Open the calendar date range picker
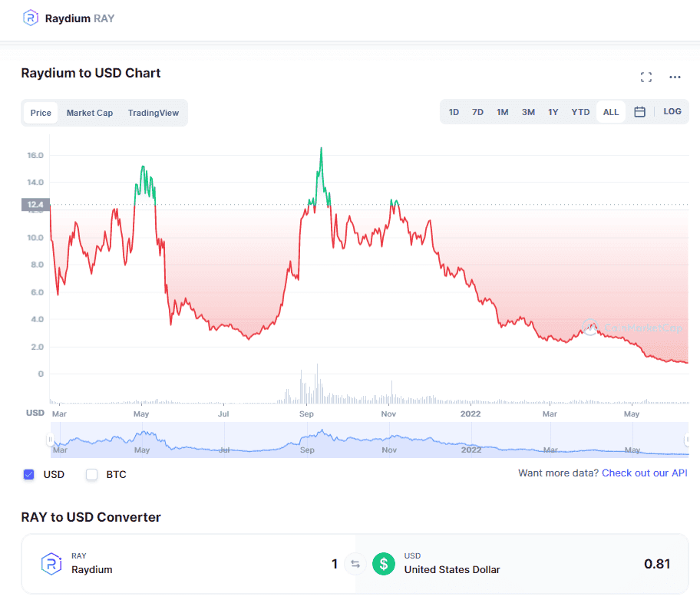The width and height of the screenshot is (700, 603). (x=639, y=112)
